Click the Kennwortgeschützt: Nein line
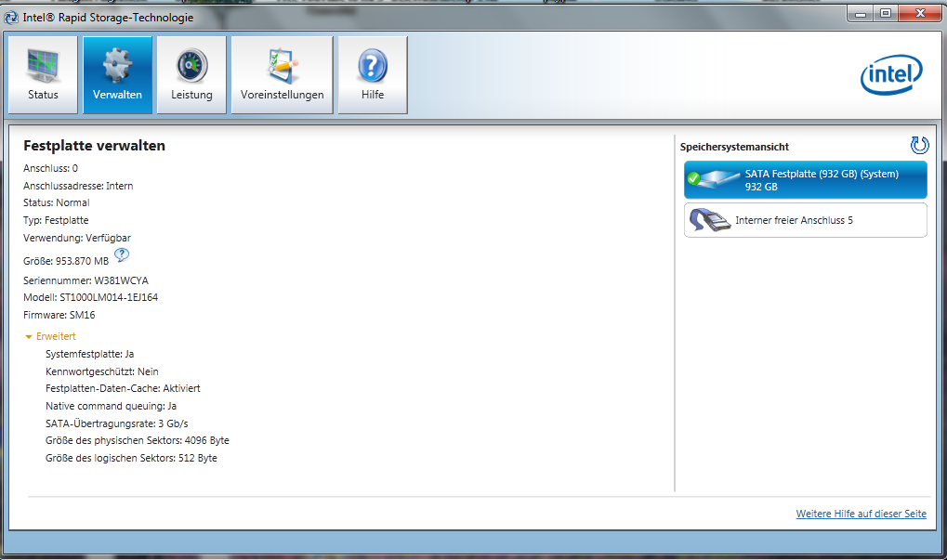 (102, 371)
